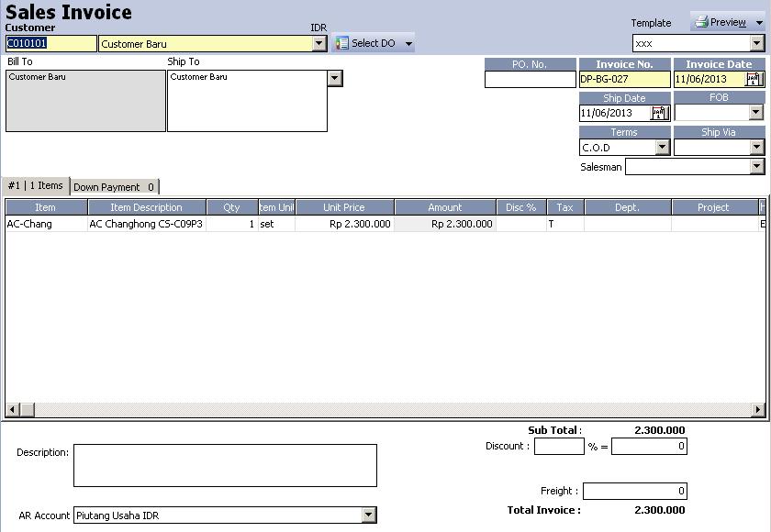Click the Preview printer icon
This screenshot has width=771, height=532.
click(701, 22)
